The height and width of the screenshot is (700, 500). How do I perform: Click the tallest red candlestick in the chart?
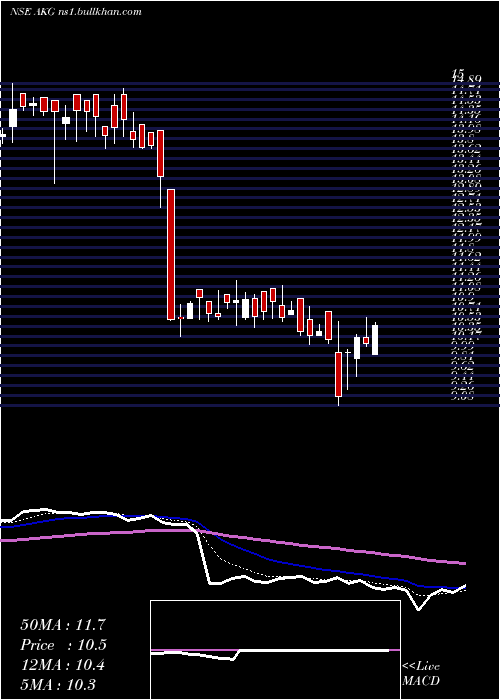[x=171, y=254]
